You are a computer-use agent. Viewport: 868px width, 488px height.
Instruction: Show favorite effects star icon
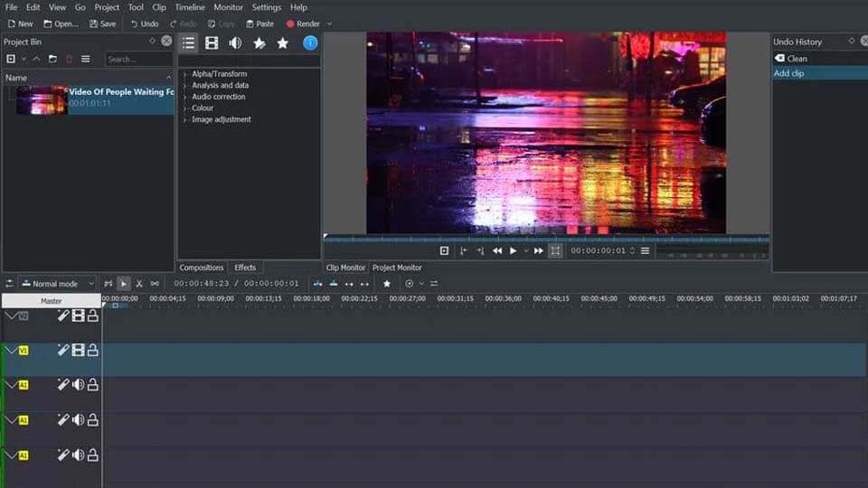coord(282,42)
